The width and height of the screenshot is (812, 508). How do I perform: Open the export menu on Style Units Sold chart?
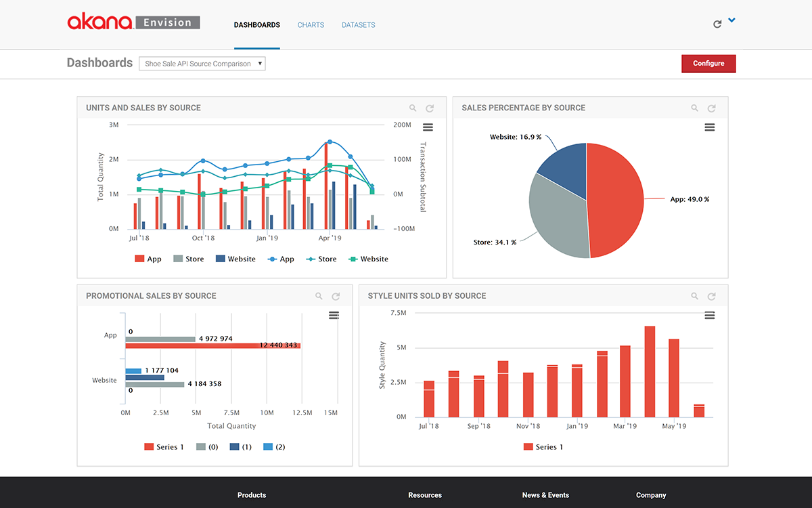709,315
